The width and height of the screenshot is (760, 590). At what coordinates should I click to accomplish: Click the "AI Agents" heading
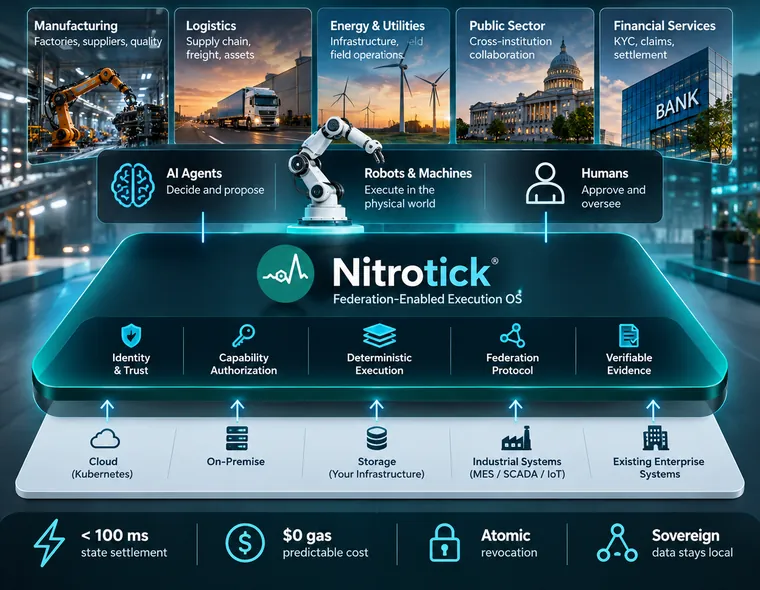[194, 174]
